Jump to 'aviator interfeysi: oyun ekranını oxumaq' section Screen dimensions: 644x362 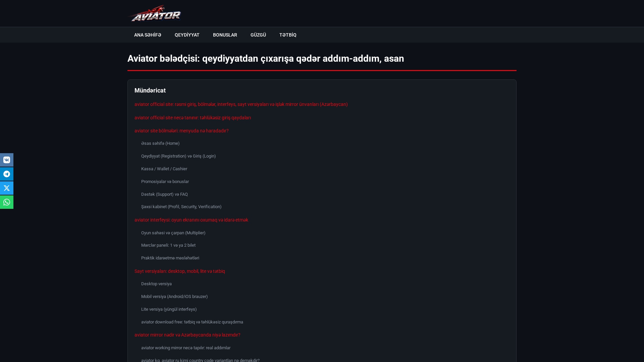[x=192, y=220]
